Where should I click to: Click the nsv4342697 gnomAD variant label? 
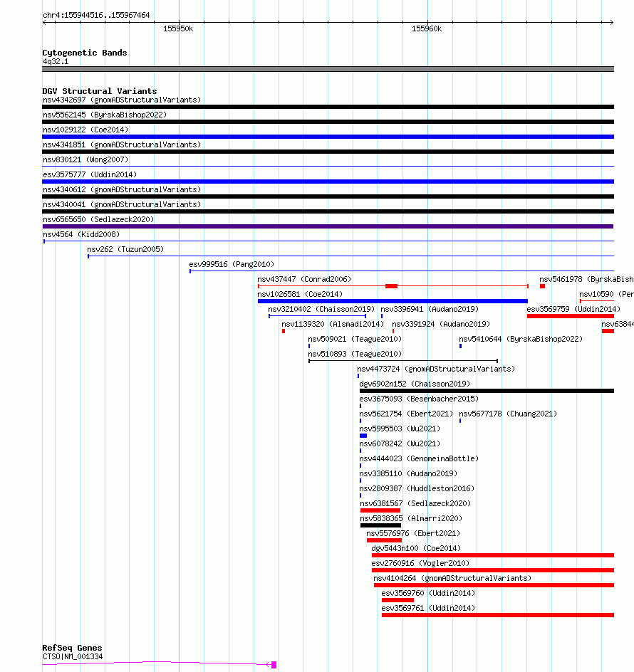coord(122,100)
